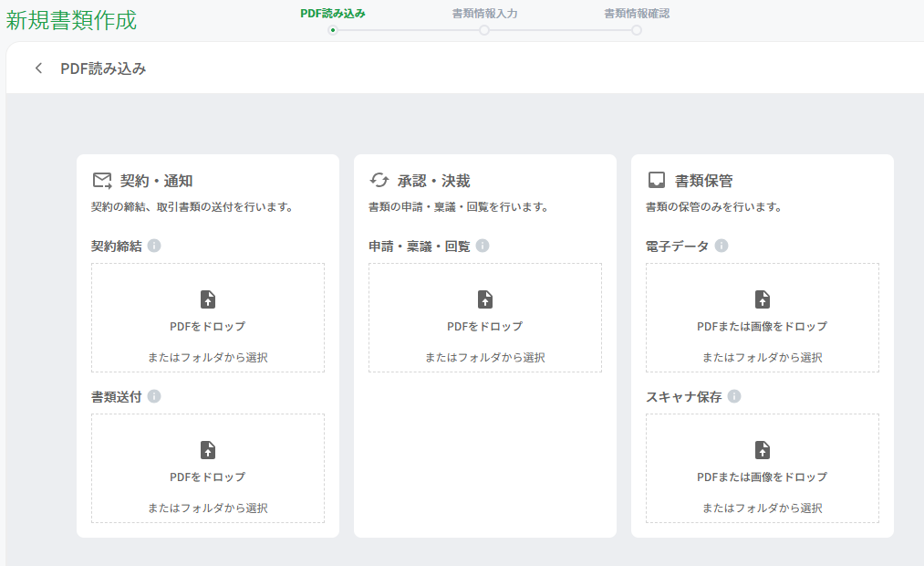The height and width of the screenshot is (566, 924).
Task: Click upload file icon in 書類送付 drop zone
Action: click(x=208, y=450)
